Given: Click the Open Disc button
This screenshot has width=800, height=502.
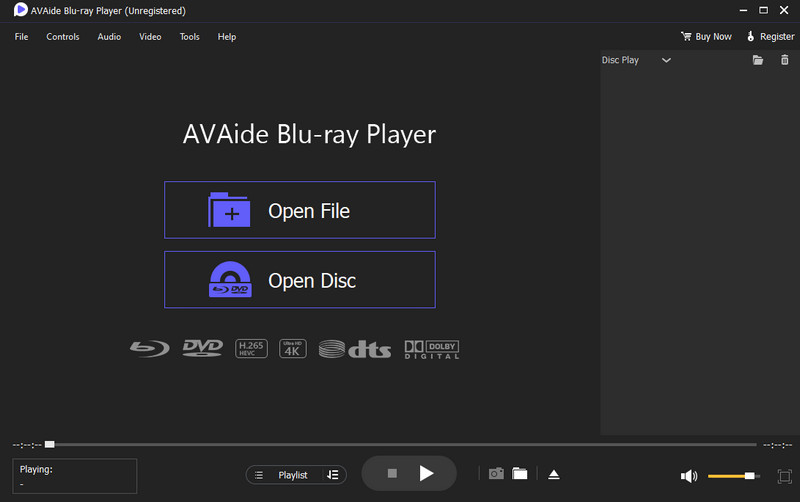Looking at the screenshot, I should (x=300, y=280).
